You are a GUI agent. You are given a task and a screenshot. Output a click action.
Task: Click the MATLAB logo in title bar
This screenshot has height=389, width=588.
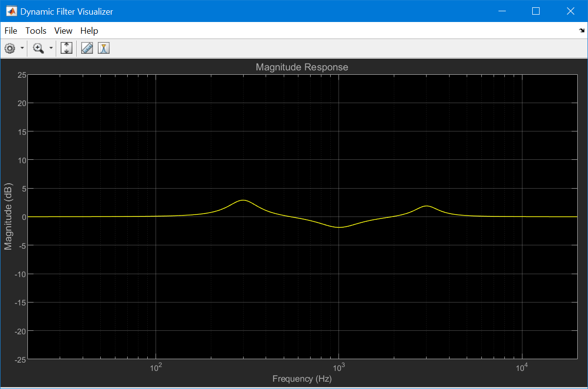(x=12, y=11)
